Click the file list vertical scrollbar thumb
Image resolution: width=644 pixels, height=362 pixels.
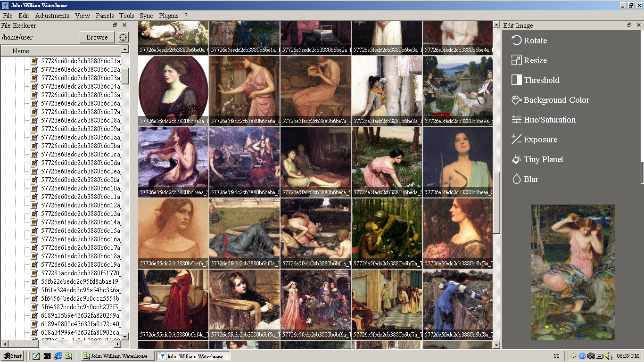125,76
